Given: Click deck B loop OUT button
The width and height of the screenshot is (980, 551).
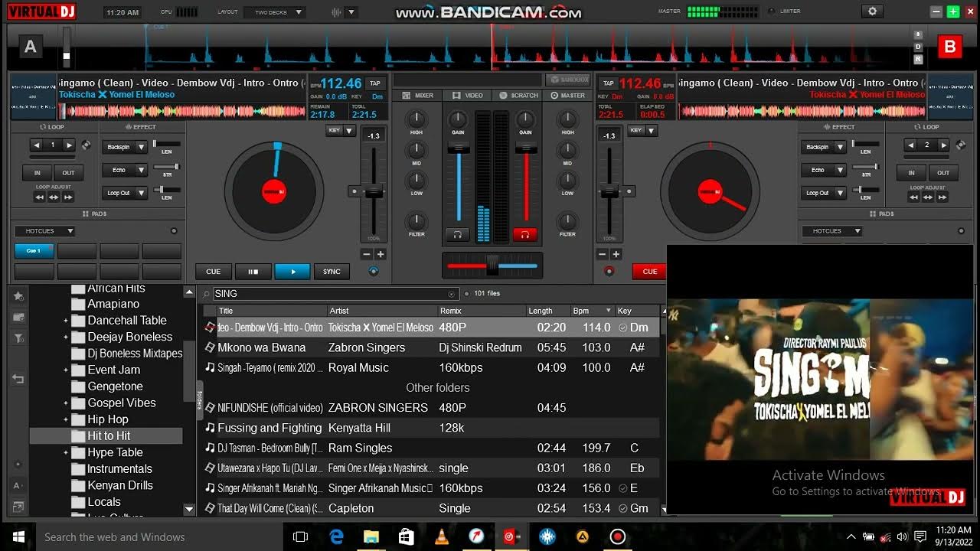Looking at the screenshot, I should point(943,173).
